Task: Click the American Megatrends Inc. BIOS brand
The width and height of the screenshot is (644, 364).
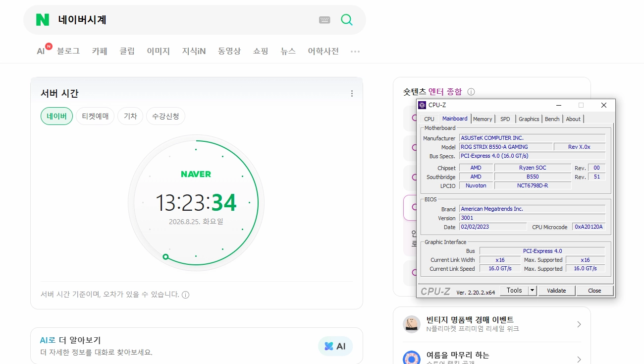Action: tap(532, 209)
